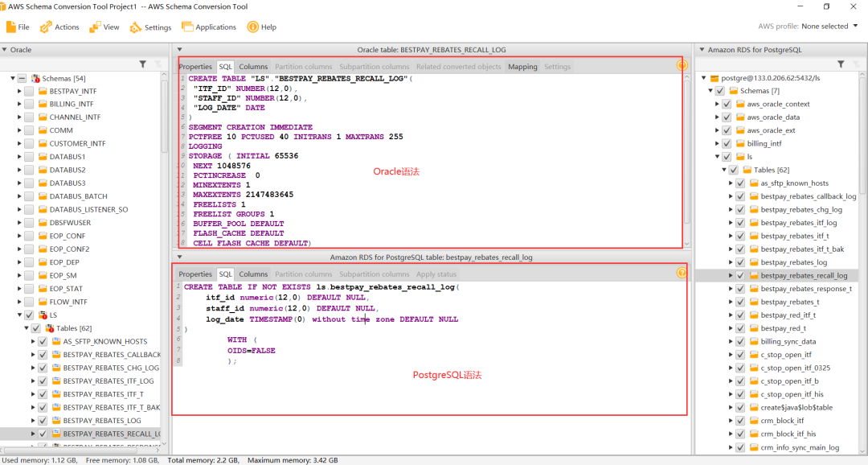Viewport: 868px width, 465px height.
Task: Click the postgre@133.0.206.62 server icon
Action: click(714, 78)
